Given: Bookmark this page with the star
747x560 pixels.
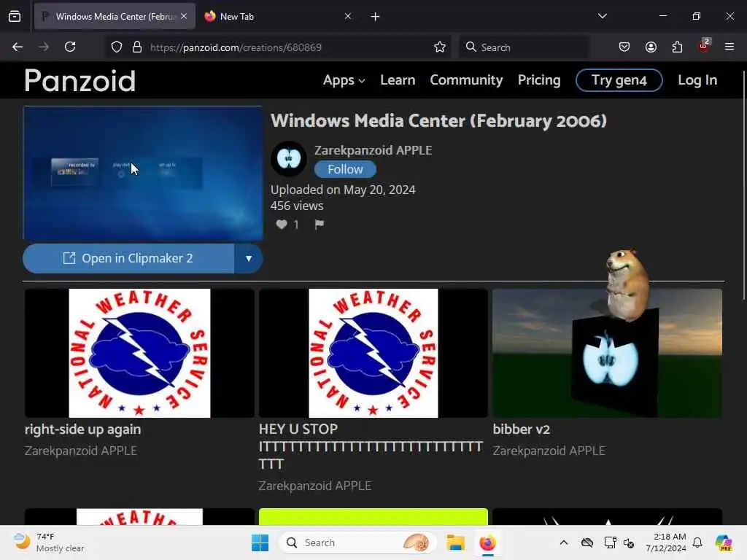Looking at the screenshot, I should pos(440,47).
